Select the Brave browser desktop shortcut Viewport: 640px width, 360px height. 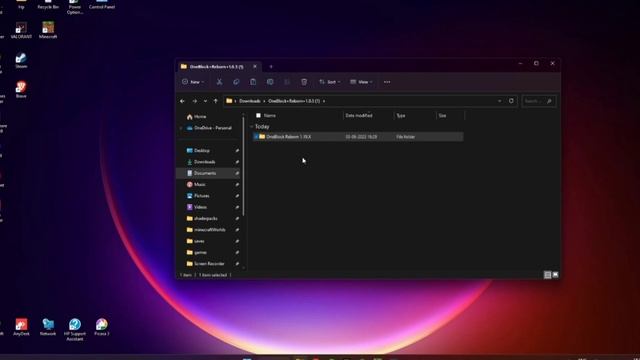click(x=21, y=89)
